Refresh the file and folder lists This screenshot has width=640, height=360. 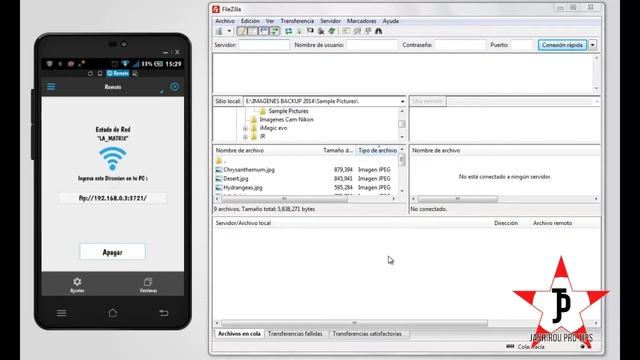coord(289,31)
